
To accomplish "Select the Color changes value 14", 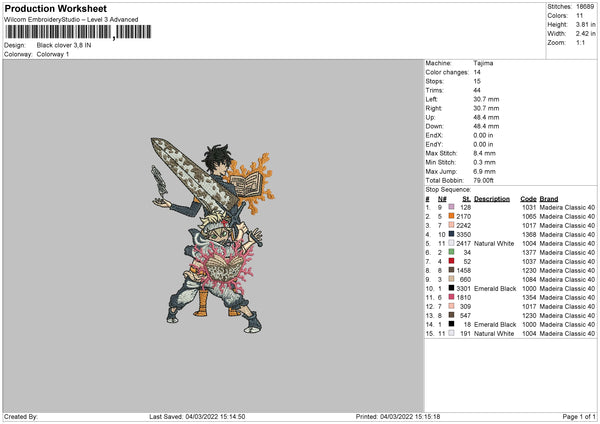I will pos(477,72).
